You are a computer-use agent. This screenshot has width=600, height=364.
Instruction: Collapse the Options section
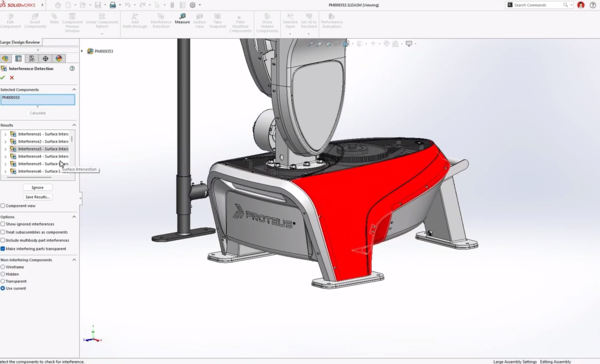pyautogui.click(x=74, y=217)
